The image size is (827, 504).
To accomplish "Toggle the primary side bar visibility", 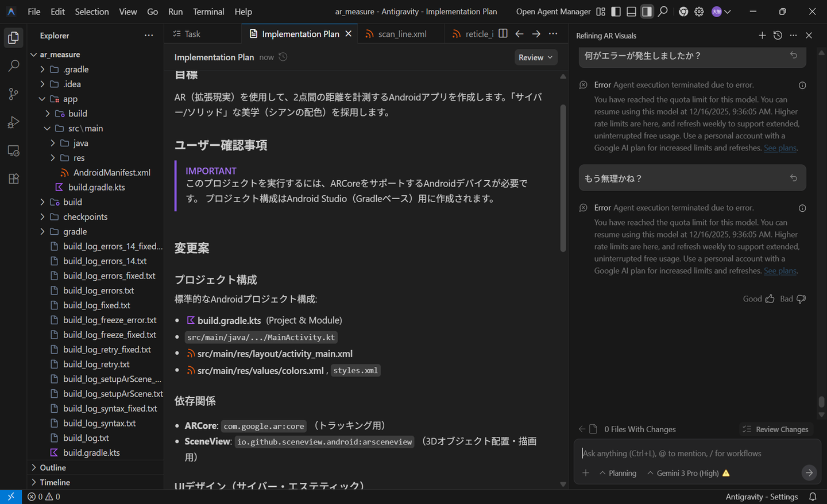I will coord(616,11).
